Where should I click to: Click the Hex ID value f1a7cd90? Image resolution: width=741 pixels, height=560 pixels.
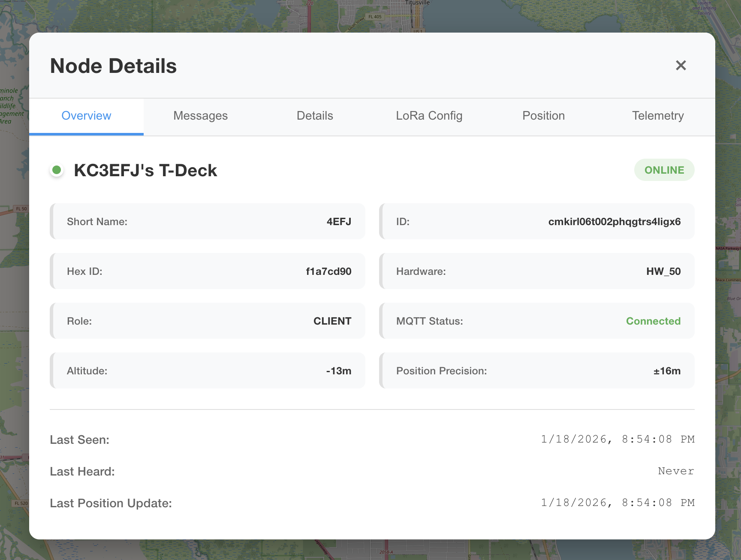328,271
